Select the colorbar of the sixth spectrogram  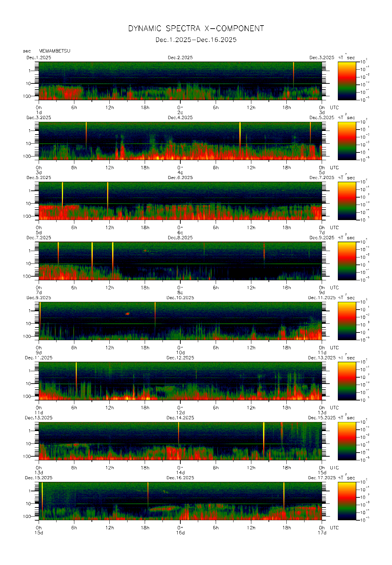tap(347, 381)
